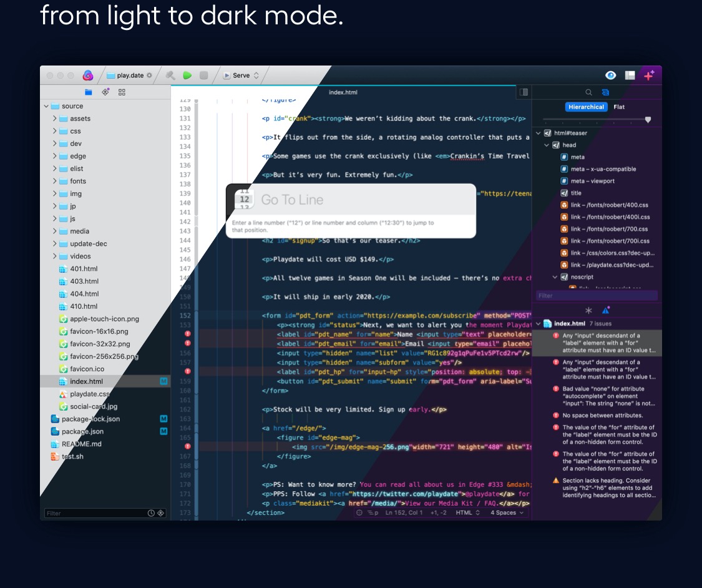Run the project with the green play button

[x=187, y=76]
